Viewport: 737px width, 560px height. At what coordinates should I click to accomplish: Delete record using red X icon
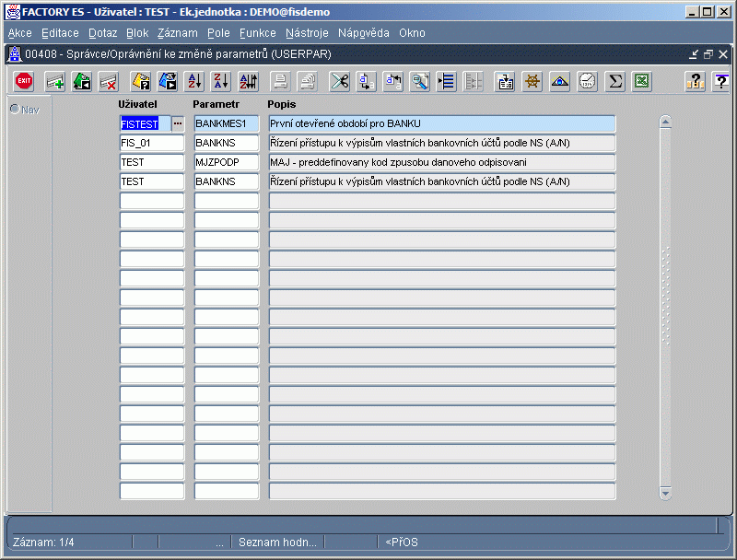tap(109, 81)
